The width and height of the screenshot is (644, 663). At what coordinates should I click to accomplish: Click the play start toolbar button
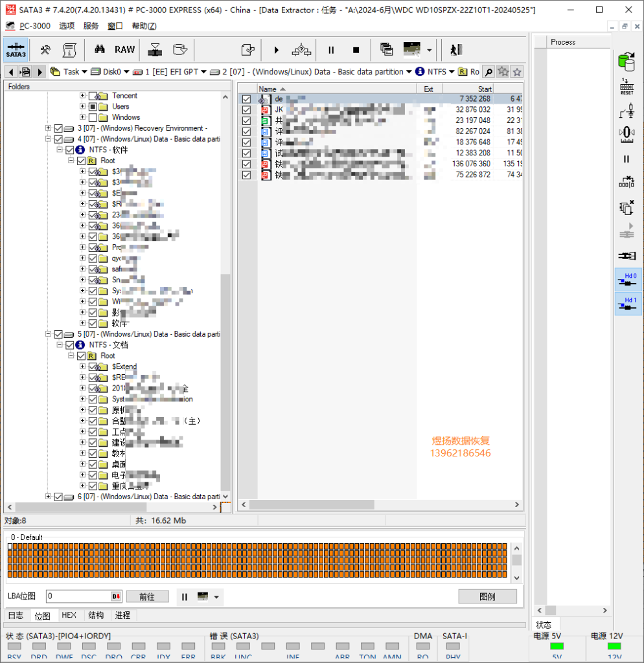tap(276, 51)
